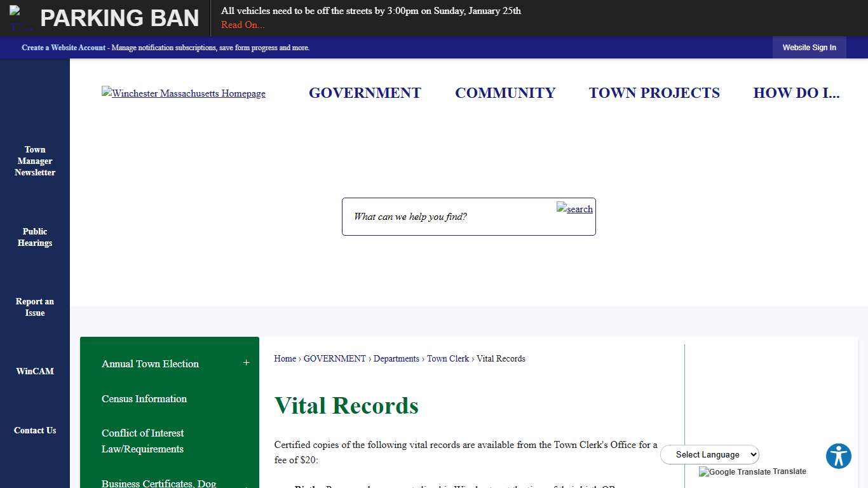Click the Winchester Massachusetts homepage logo
868x488 pixels.
click(183, 93)
